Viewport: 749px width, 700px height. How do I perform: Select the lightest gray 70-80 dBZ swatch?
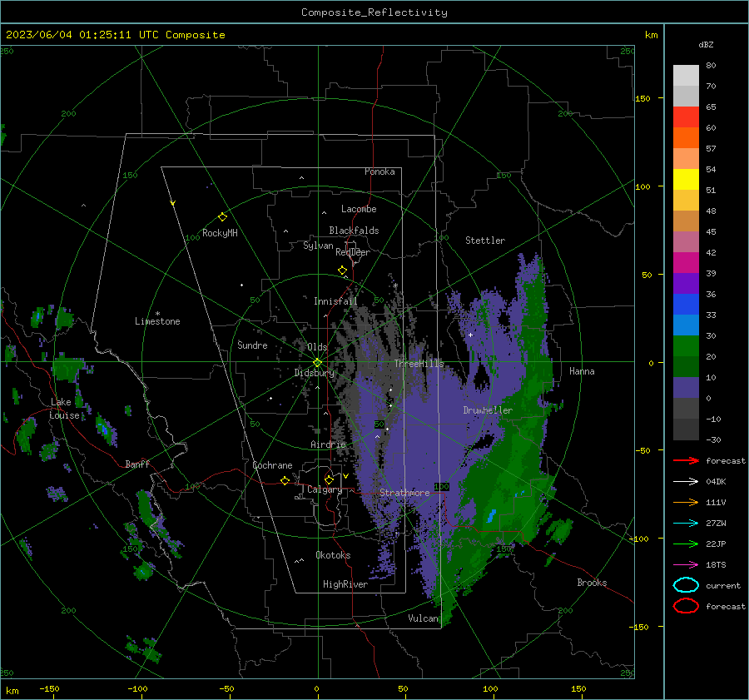tap(686, 75)
